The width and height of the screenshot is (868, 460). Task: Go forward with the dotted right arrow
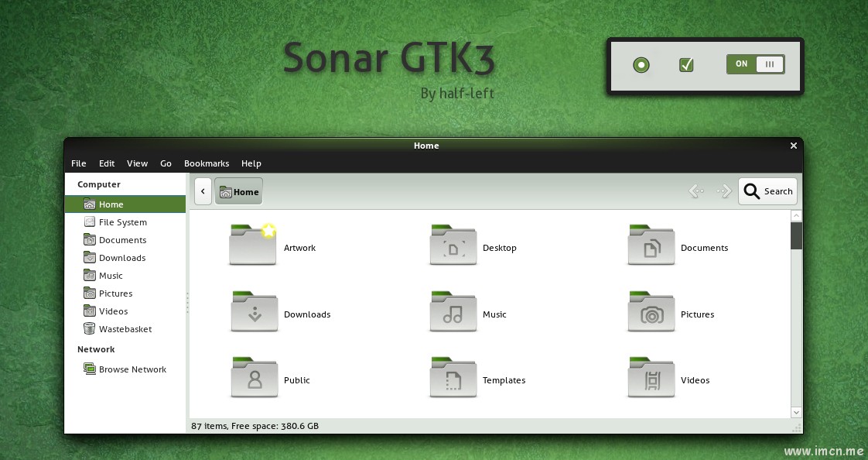click(724, 191)
